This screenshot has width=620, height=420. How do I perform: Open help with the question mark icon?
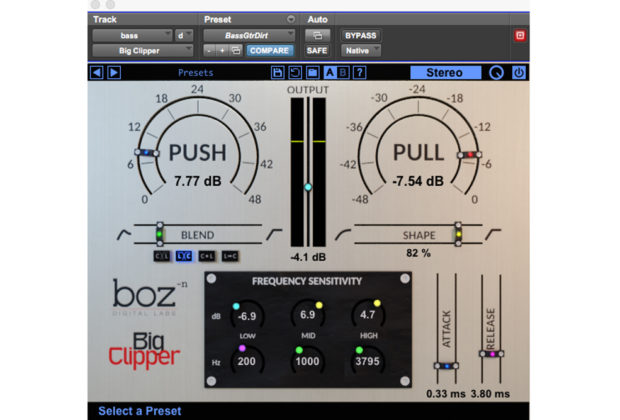coord(359,73)
